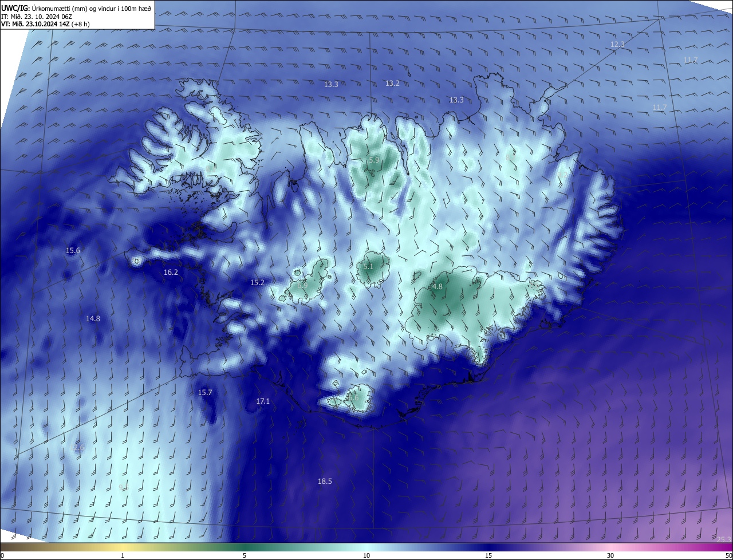Click the 15.2 value label
This screenshot has height=560, width=733.
pos(257,282)
